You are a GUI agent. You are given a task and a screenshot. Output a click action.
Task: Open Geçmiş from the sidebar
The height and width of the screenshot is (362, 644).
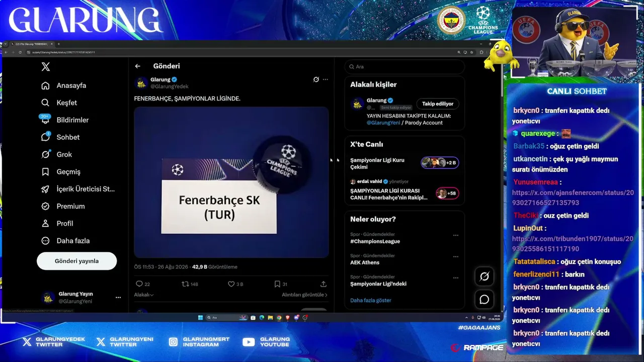tap(61, 171)
